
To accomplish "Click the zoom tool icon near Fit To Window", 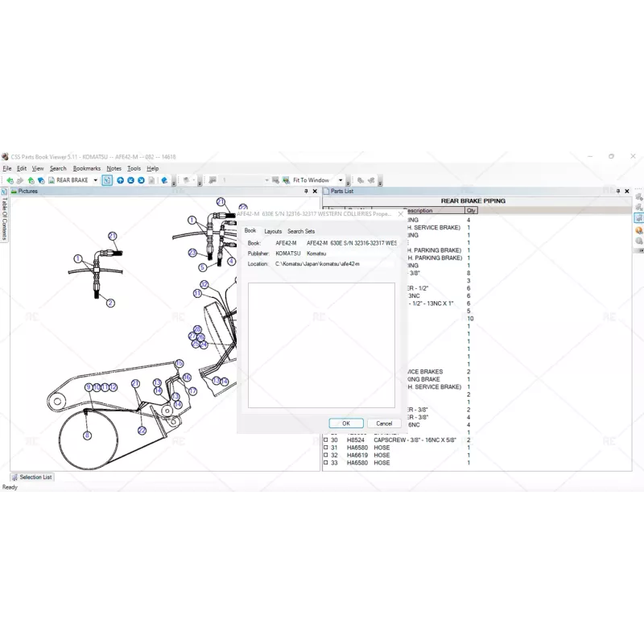I will [x=284, y=180].
